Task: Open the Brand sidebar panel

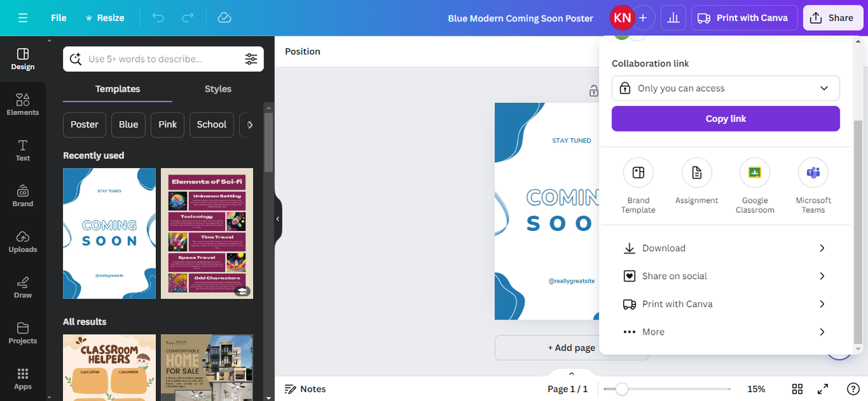Action: [x=22, y=196]
